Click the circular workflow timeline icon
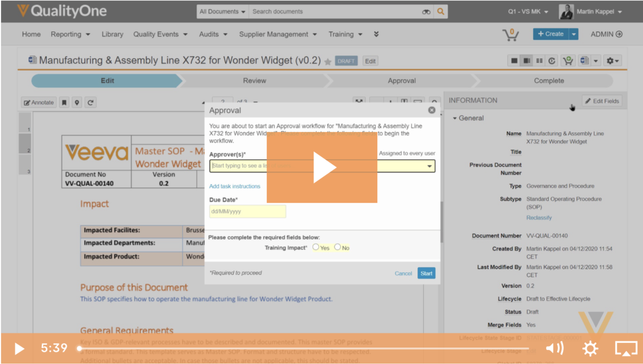643x364 pixels. coord(552,61)
